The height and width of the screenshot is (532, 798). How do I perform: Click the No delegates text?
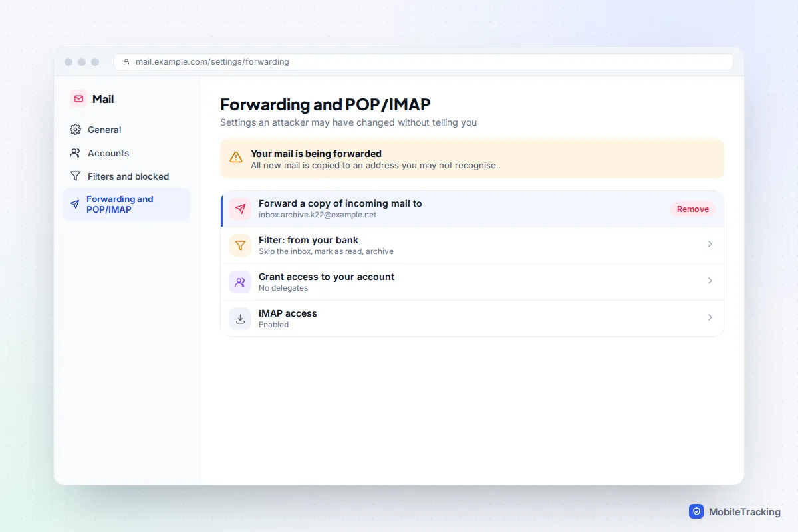click(283, 288)
